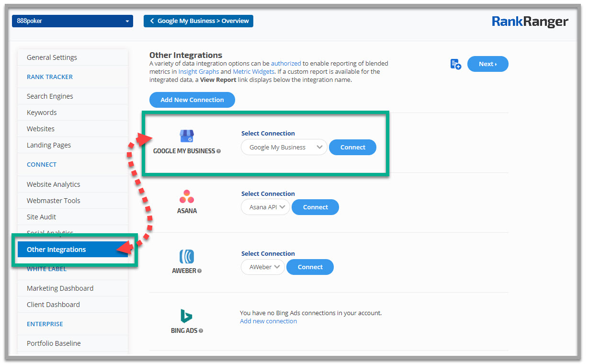Click the Google My Business store icon
Screen dimensions: 589x364
(187, 136)
